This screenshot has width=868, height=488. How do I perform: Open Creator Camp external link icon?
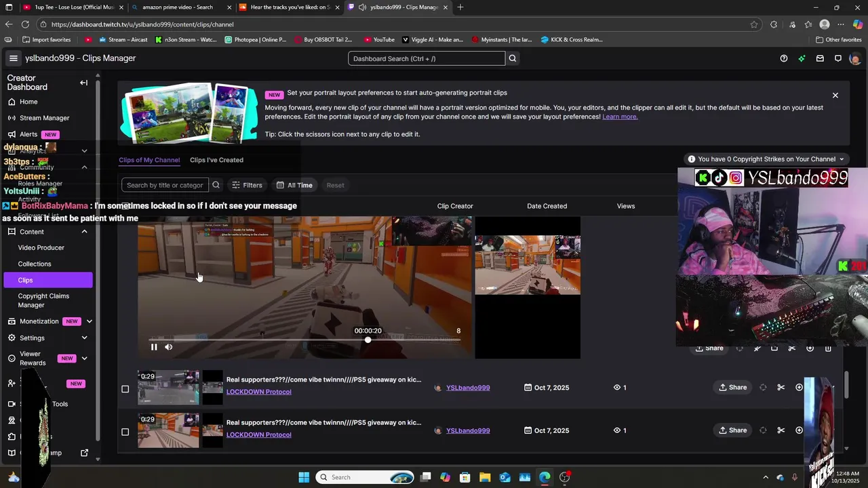click(x=85, y=453)
